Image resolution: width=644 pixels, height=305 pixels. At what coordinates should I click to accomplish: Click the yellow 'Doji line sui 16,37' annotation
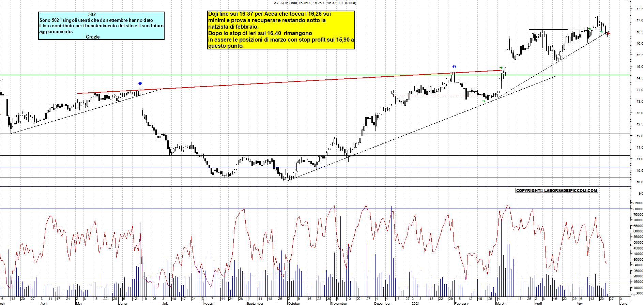coord(281,30)
